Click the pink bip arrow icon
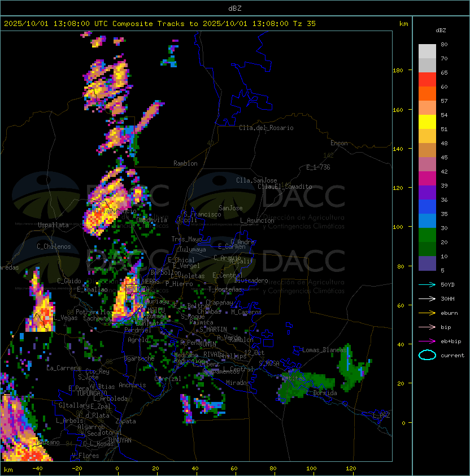470x476 pixels. (427, 327)
